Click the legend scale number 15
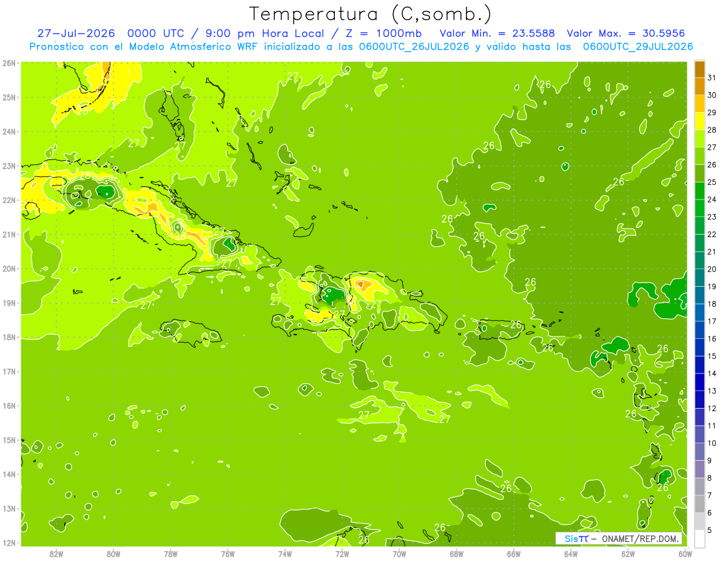The image size is (728, 562). point(712,356)
